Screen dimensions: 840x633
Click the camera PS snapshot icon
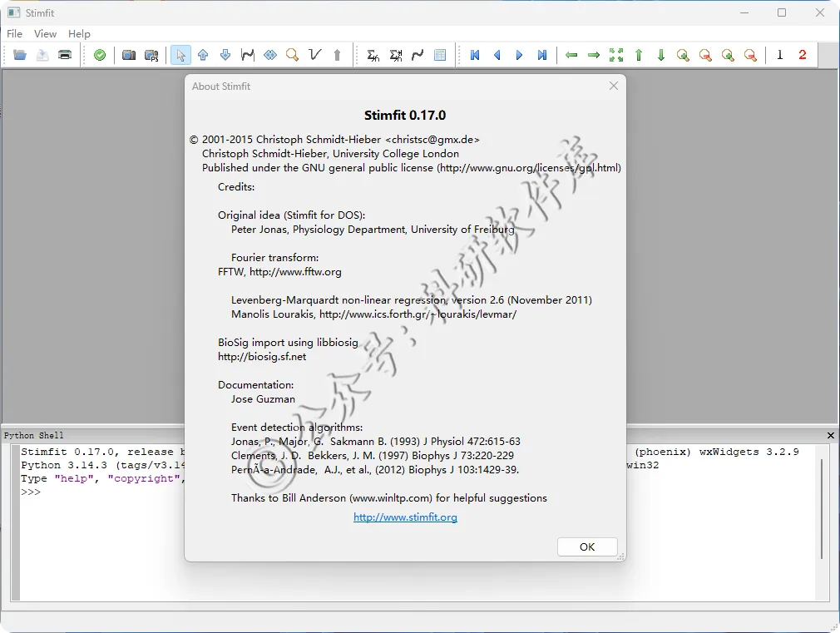(151, 55)
